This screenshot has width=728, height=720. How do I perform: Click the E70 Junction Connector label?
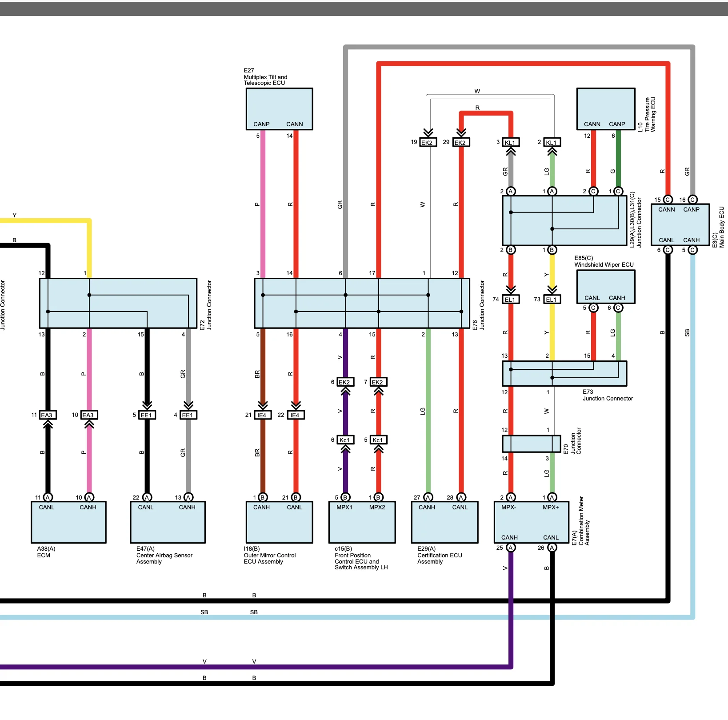(572, 441)
